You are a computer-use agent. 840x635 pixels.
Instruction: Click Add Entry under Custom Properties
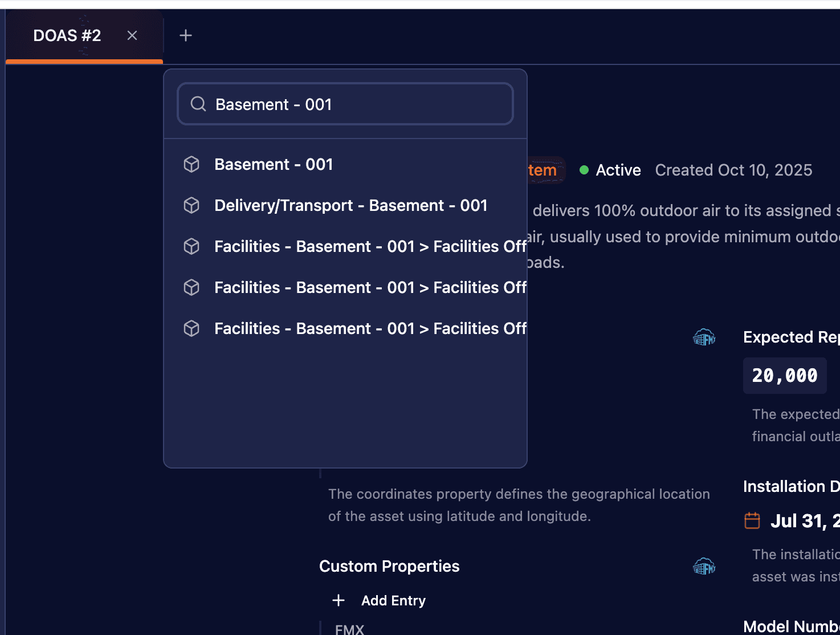(393, 600)
